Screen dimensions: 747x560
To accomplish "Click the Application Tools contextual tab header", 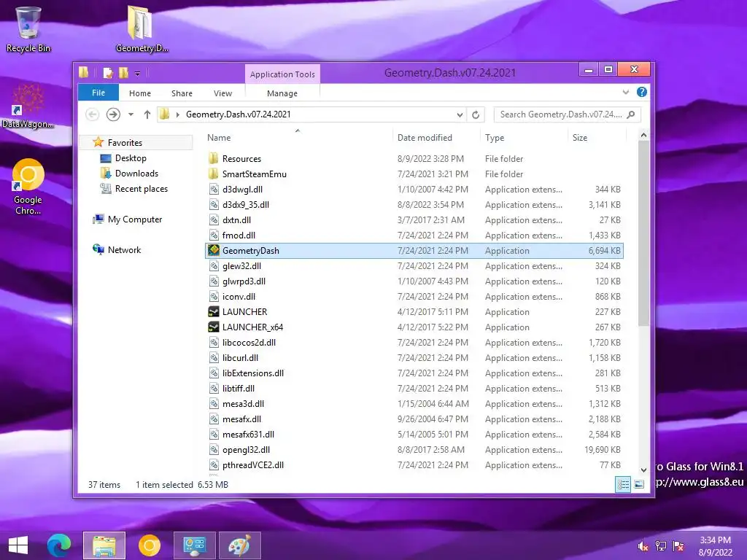I will tap(282, 74).
